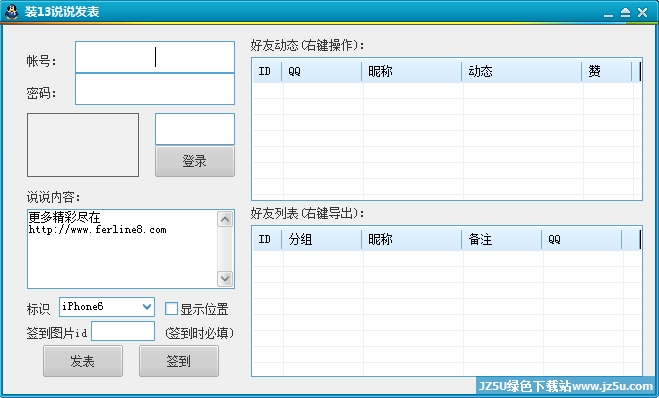Click the 发表 publish button
The width and height of the screenshot is (659, 398).
pyautogui.click(x=83, y=361)
